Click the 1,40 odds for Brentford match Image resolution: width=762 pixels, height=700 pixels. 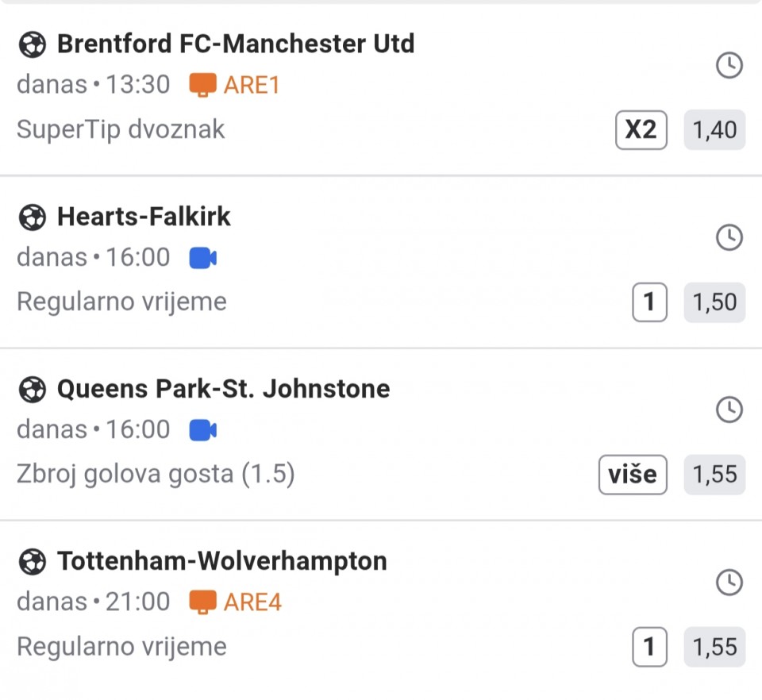point(714,129)
